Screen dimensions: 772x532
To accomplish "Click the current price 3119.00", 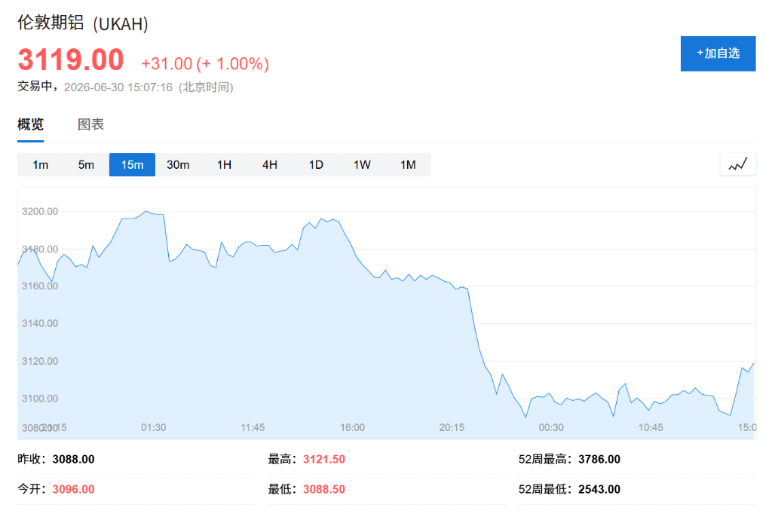I will pos(70,60).
